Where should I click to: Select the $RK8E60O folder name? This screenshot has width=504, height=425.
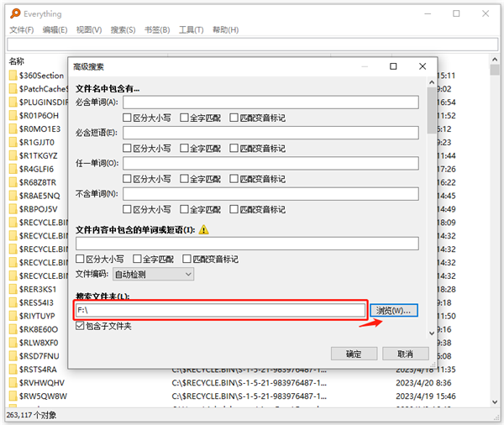39,329
